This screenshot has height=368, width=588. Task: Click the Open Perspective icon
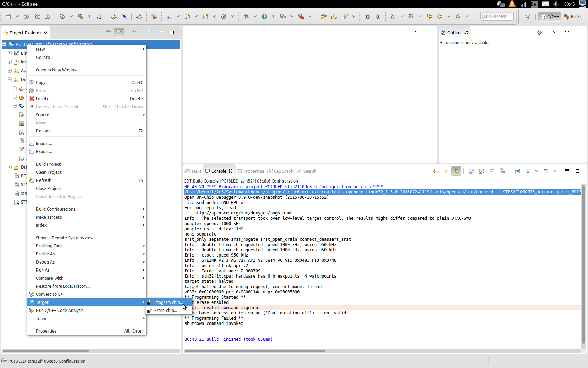pyautogui.click(x=527, y=16)
